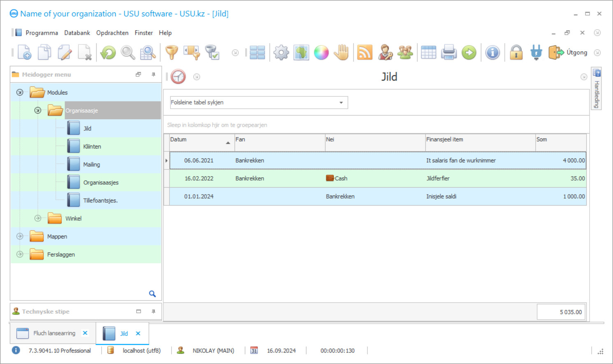Image resolution: width=613 pixels, height=364 pixels.
Task: Select Jild in the tree menu
Action: point(87,128)
